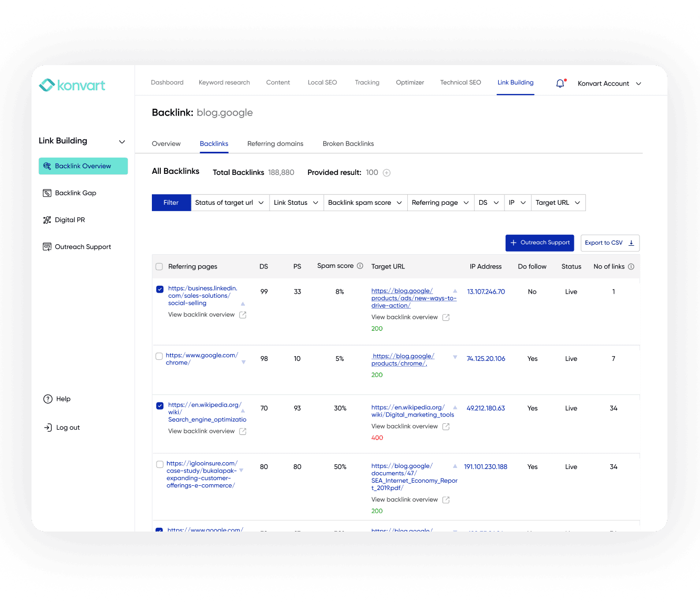Click the Spam score info icon
Image resolution: width=700 pixels, height=604 pixels.
click(361, 265)
